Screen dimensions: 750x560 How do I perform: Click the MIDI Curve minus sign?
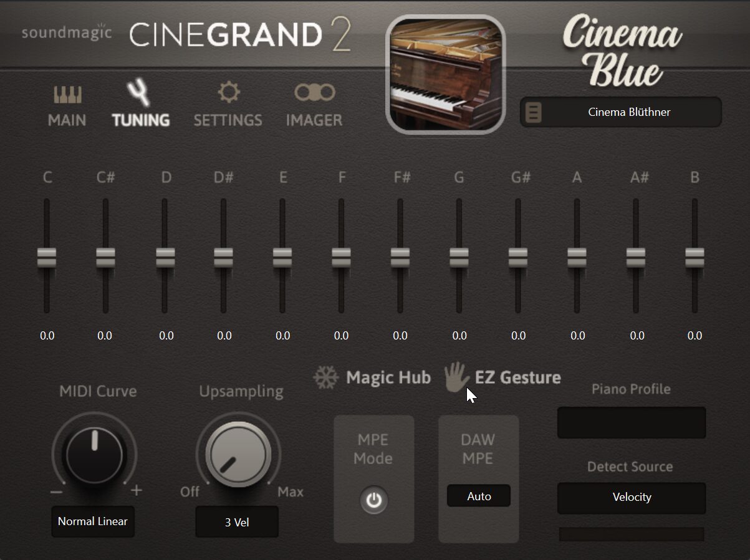[56, 491]
